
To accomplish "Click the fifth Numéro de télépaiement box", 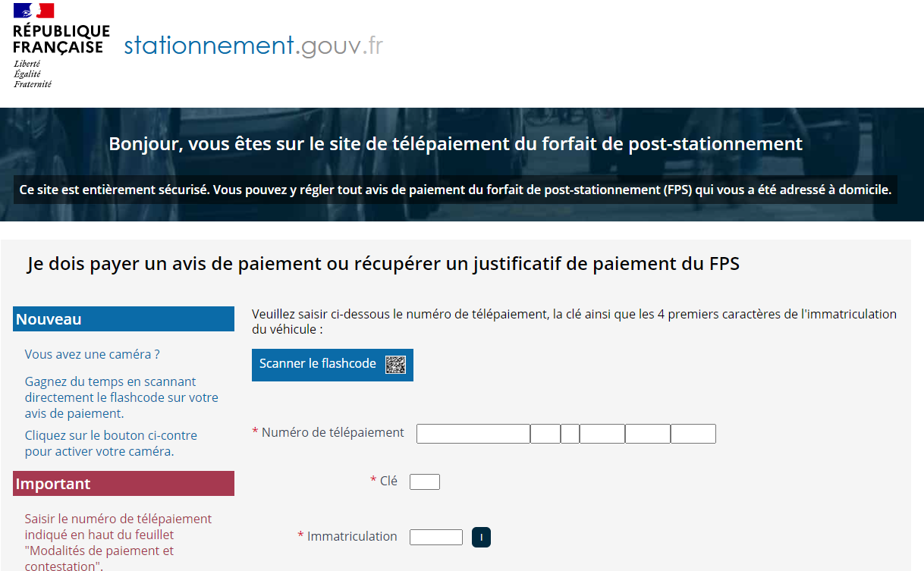I will (x=648, y=434).
